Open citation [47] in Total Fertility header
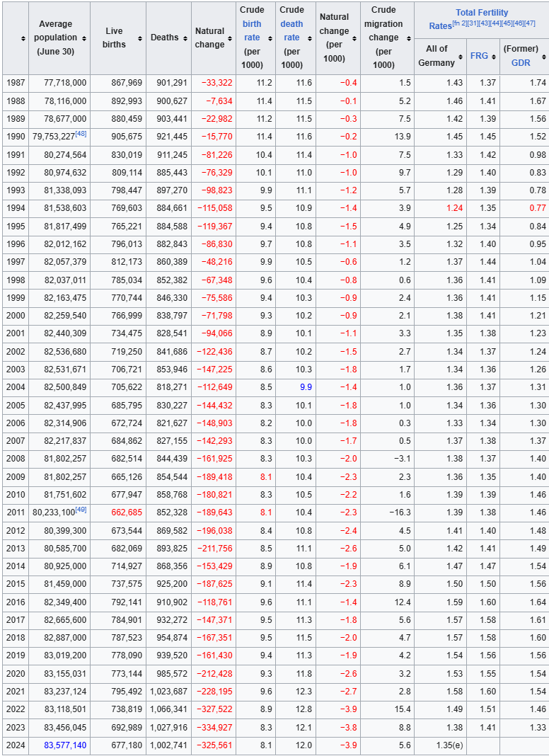The height and width of the screenshot is (756, 549). point(530,23)
